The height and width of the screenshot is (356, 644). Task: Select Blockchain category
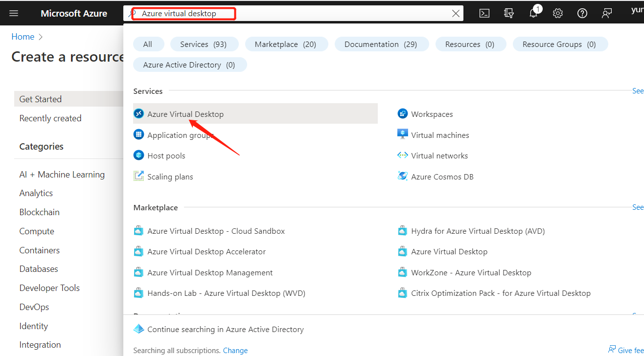[40, 212]
